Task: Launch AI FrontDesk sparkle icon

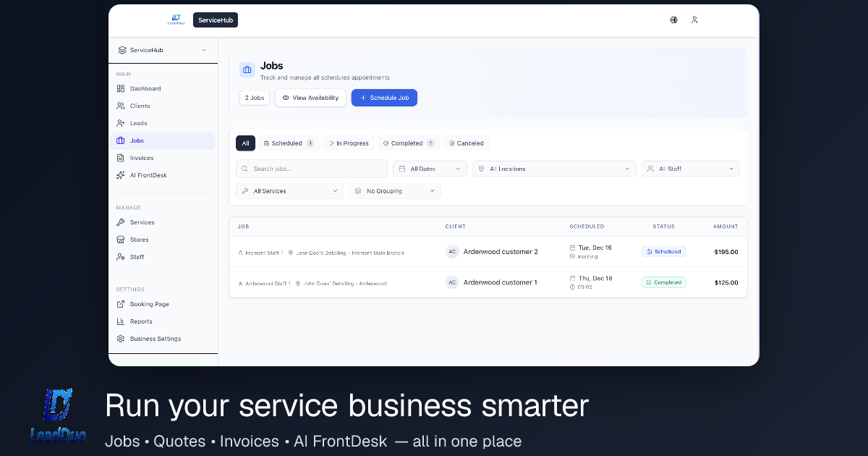Action: click(x=121, y=175)
